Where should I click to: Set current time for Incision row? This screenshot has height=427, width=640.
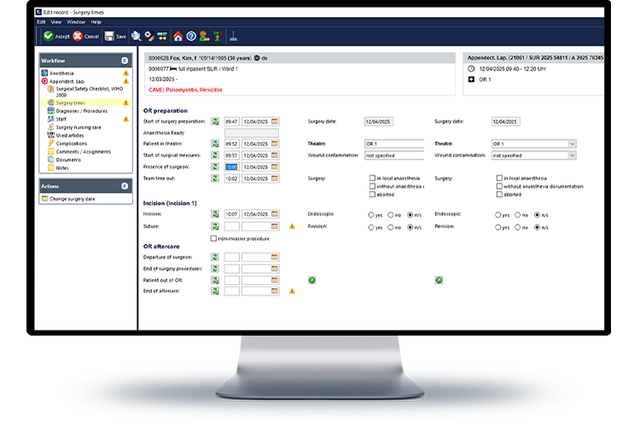216,213
